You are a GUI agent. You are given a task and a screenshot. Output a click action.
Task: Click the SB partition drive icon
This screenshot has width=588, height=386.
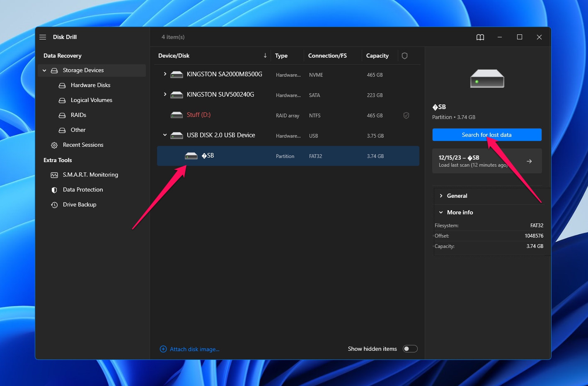[x=191, y=156]
